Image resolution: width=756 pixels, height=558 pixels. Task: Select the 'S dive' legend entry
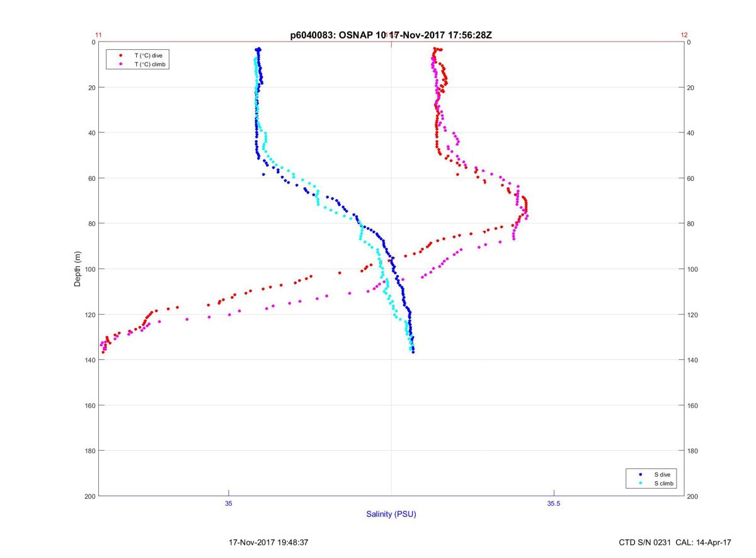pyautogui.click(x=661, y=474)
